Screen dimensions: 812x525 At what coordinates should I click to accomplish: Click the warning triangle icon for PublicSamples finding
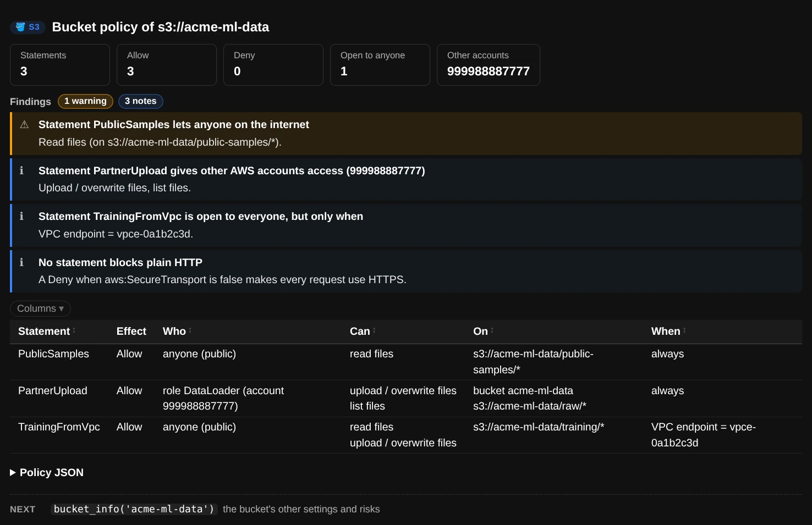pos(24,125)
